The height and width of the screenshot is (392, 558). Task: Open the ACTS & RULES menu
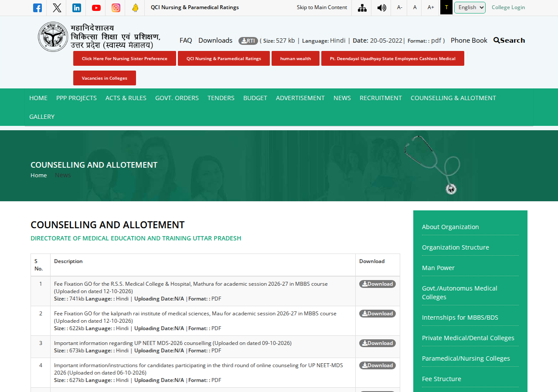pyautogui.click(x=126, y=98)
